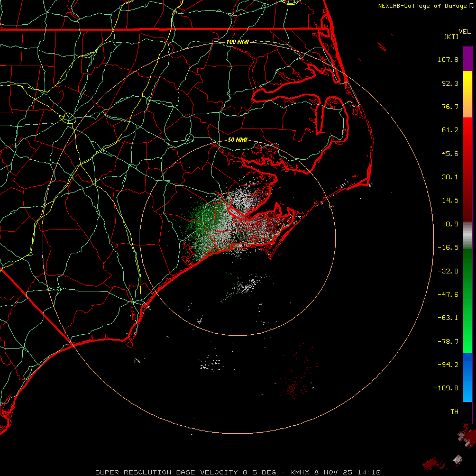Click the TH label on the color scale
The width and height of the screenshot is (476, 476).
tap(454, 411)
